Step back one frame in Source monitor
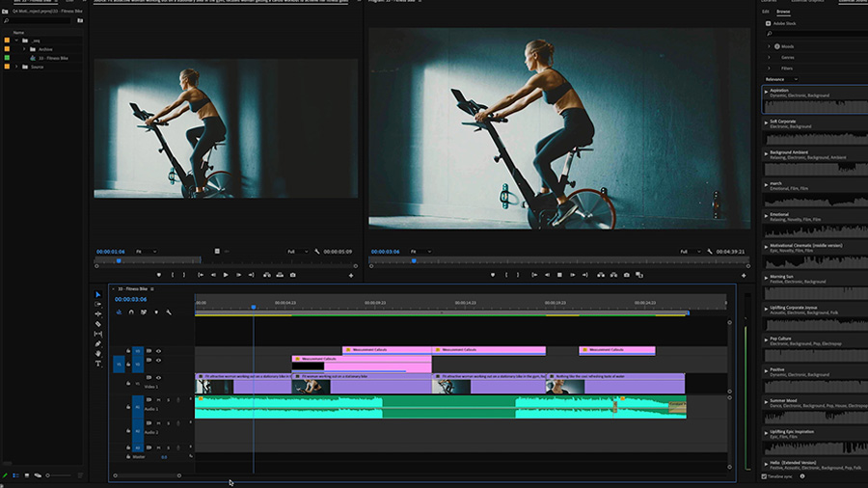The height and width of the screenshot is (488, 868). coord(213,275)
